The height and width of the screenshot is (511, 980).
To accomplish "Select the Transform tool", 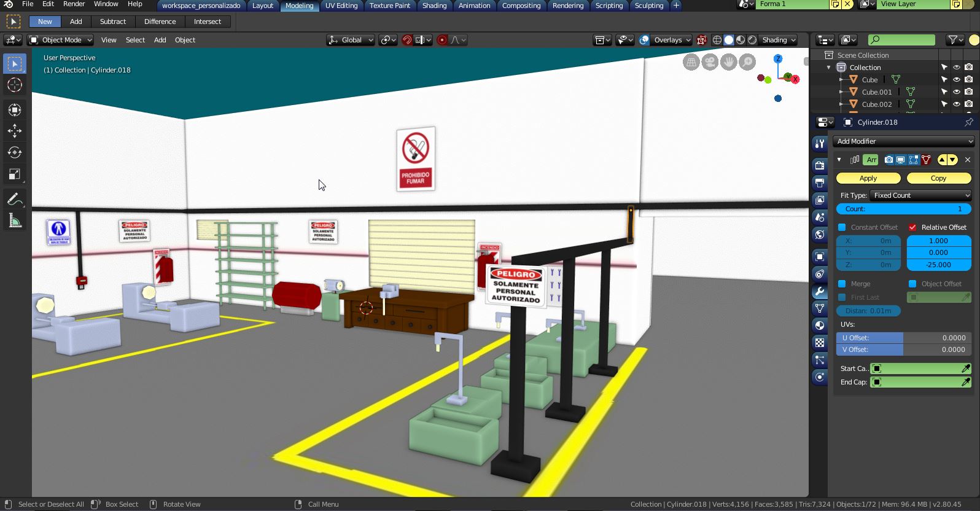I will click(15, 110).
